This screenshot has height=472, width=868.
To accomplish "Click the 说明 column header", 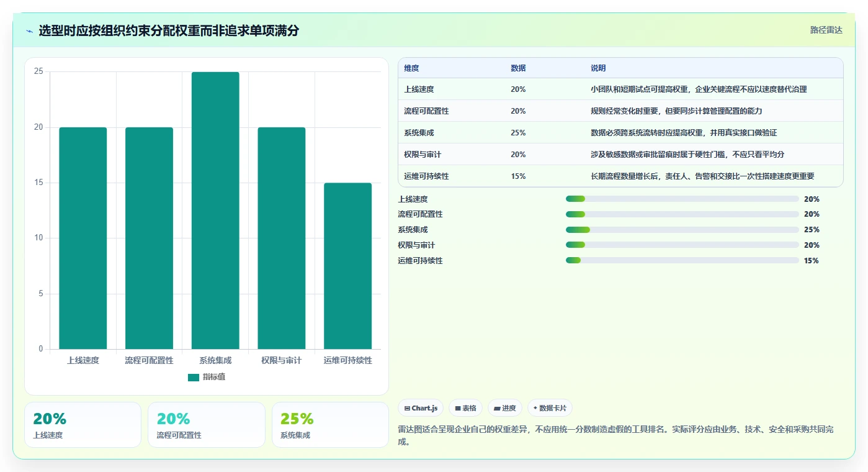I will click(x=598, y=68).
